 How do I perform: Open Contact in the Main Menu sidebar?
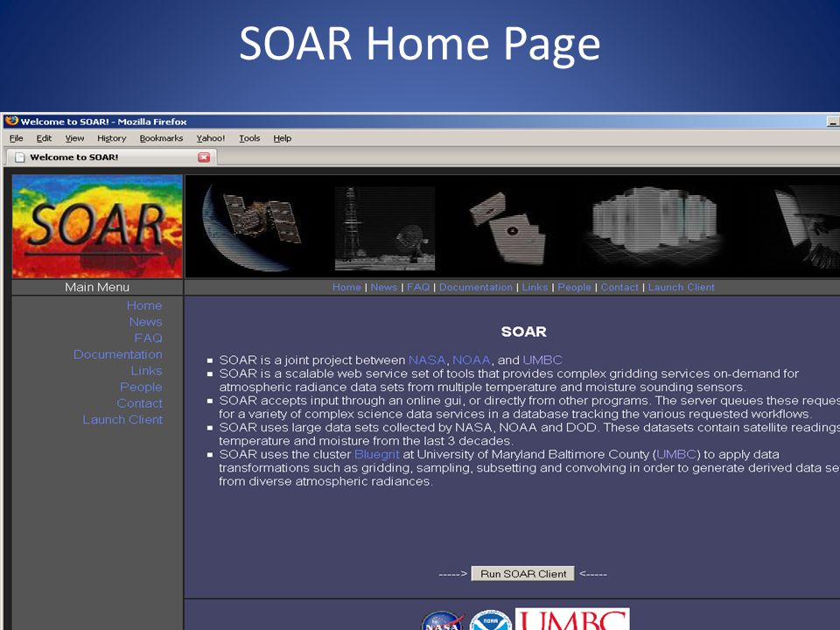pyautogui.click(x=139, y=403)
